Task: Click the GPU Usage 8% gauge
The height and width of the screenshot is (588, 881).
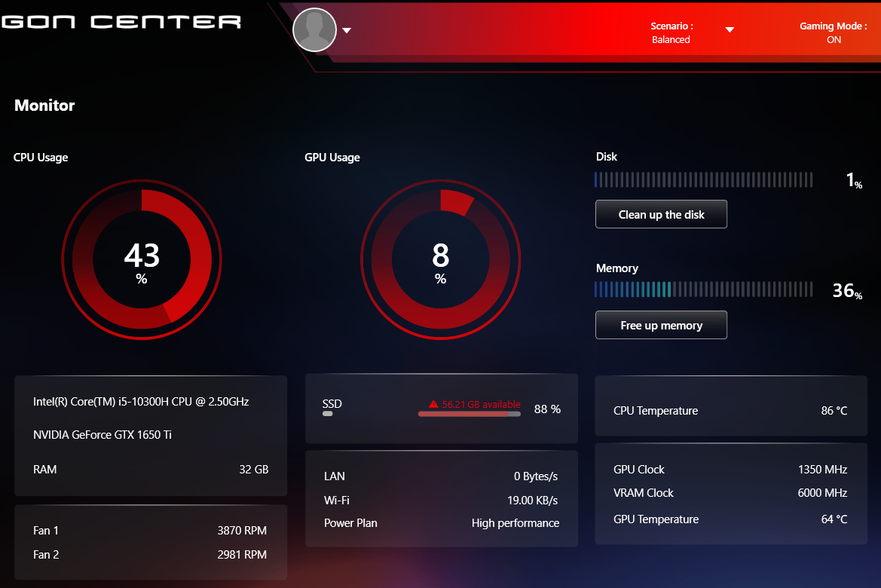Action: (x=440, y=260)
